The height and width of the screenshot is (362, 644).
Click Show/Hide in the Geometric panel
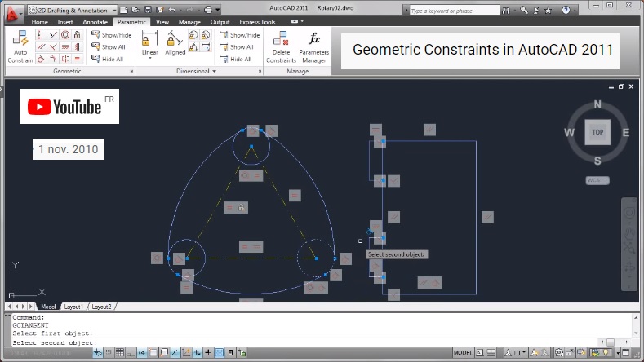click(112, 35)
